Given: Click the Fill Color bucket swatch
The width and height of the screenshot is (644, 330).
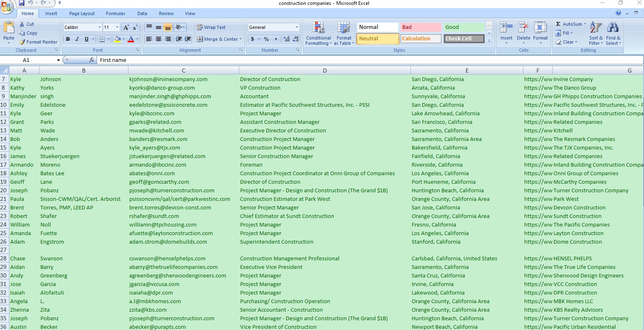Looking at the screenshot, I should click(x=117, y=39).
